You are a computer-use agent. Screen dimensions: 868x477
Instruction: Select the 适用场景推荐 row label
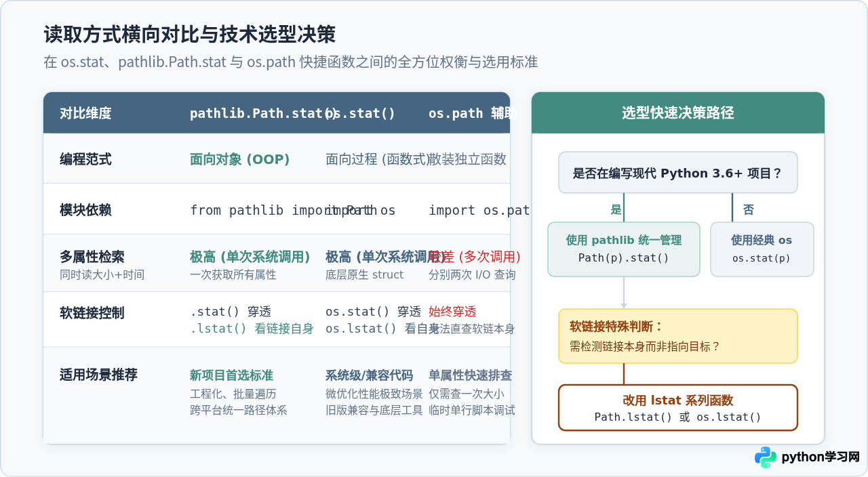[x=98, y=375]
